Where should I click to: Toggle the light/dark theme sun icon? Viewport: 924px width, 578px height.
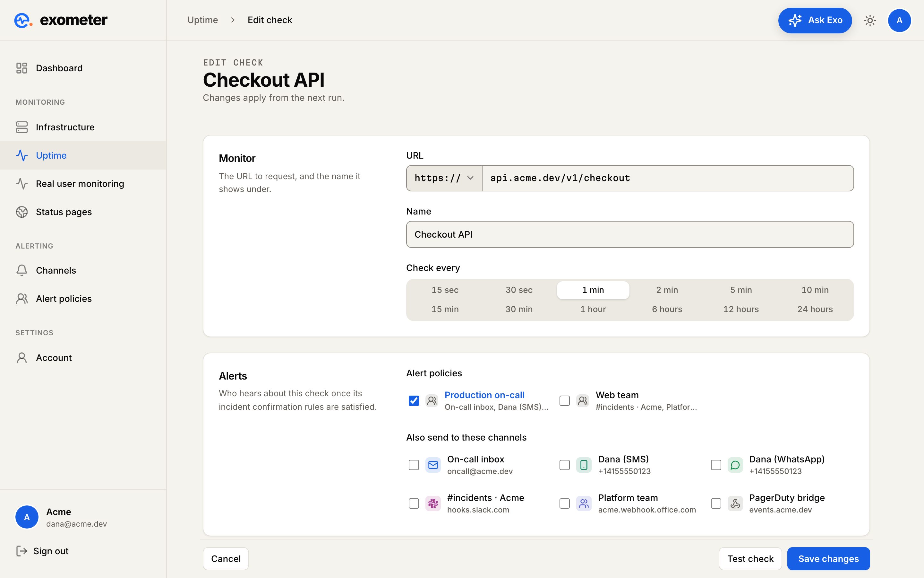pos(870,20)
